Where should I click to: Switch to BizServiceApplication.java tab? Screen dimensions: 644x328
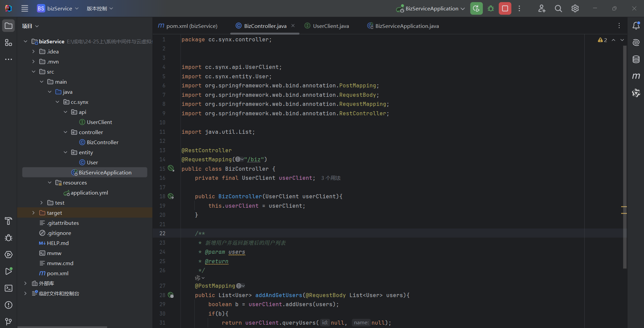point(403,26)
